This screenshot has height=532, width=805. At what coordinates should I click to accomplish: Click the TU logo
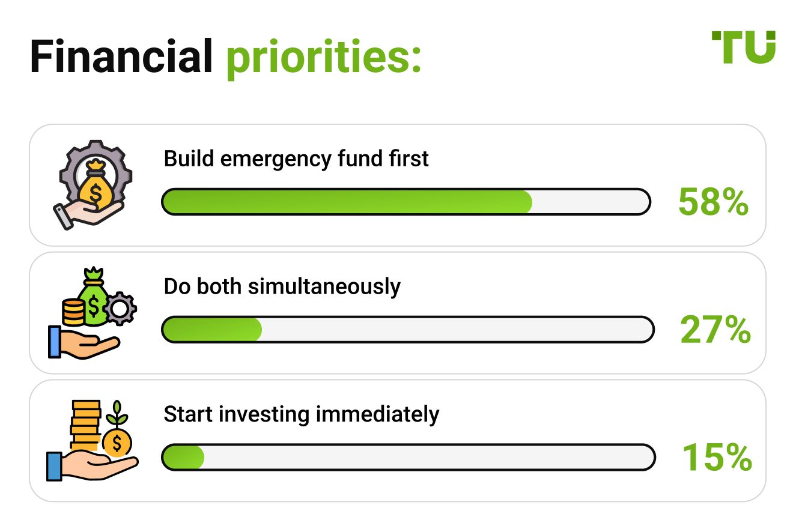pyautogui.click(x=743, y=47)
